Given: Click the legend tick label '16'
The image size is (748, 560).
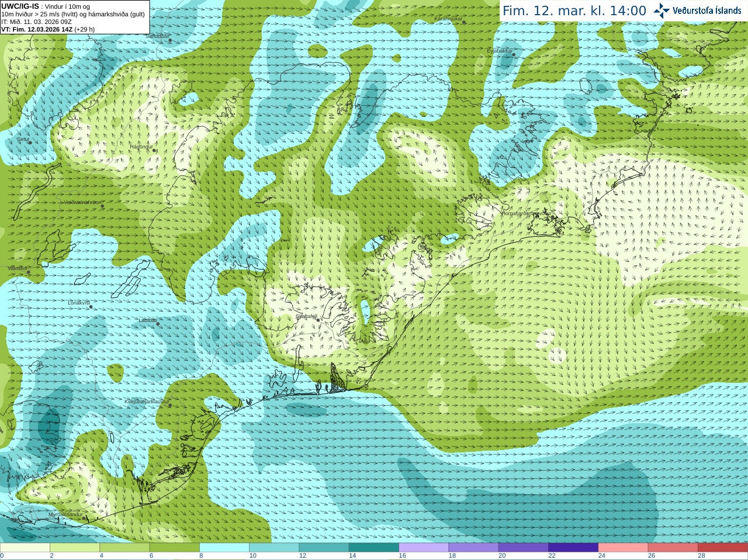Looking at the screenshot, I should click(x=403, y=556).
